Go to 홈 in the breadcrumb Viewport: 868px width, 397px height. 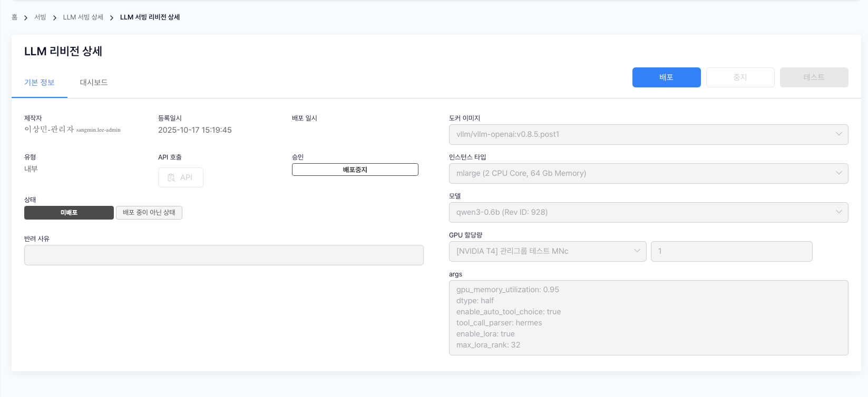tap(15, 17)
